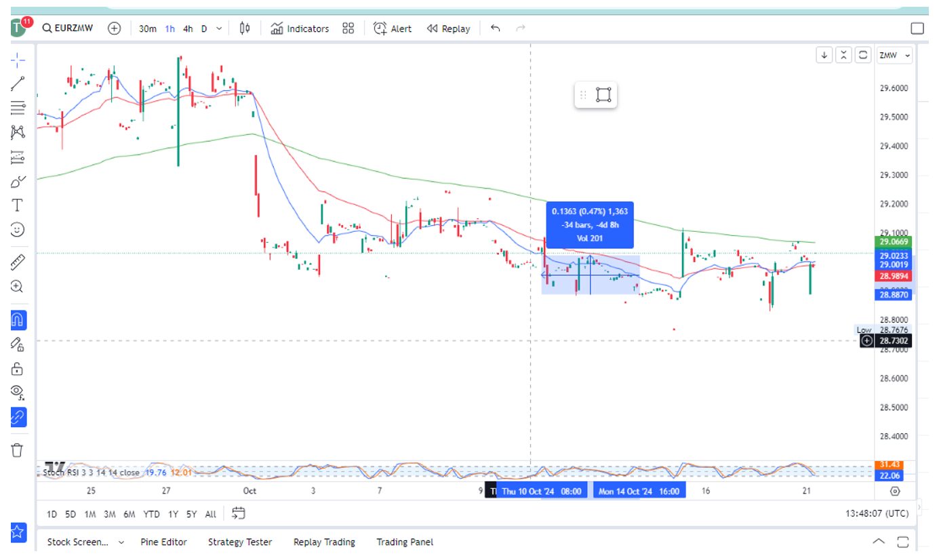Screen dimensions: 937x560
Task: Toggle the magnet mode
Action: tap(18, 319)
